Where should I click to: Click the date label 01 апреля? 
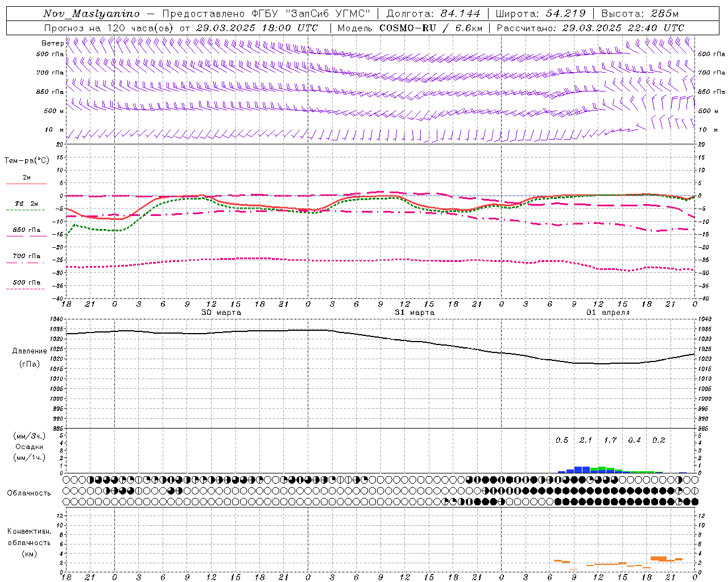pyautogui.click(x=608, y=312)
